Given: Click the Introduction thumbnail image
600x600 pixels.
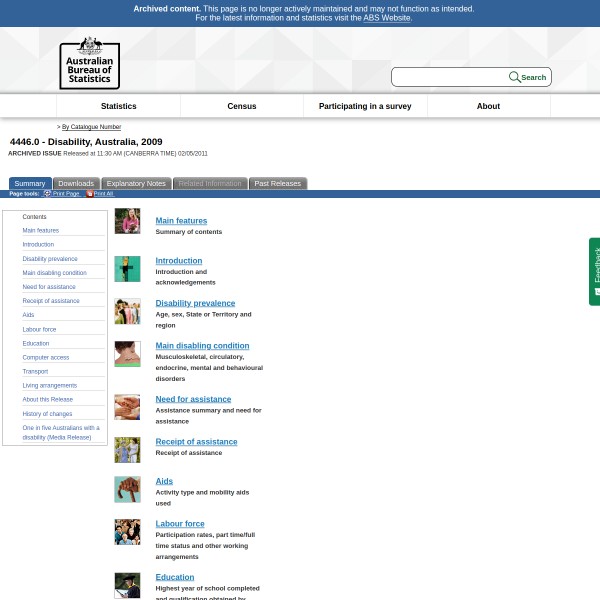Looking at the screenshot, I should (x=127, y=269).
